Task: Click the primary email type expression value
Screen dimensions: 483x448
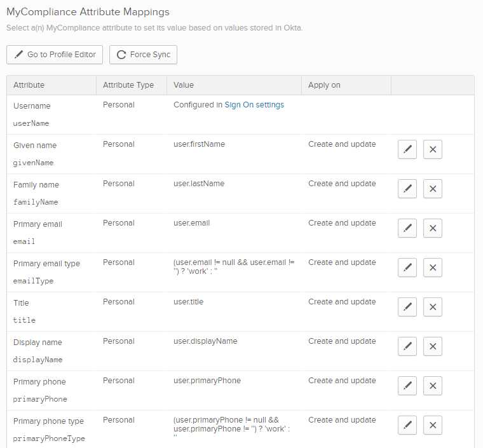Action: 234,267
